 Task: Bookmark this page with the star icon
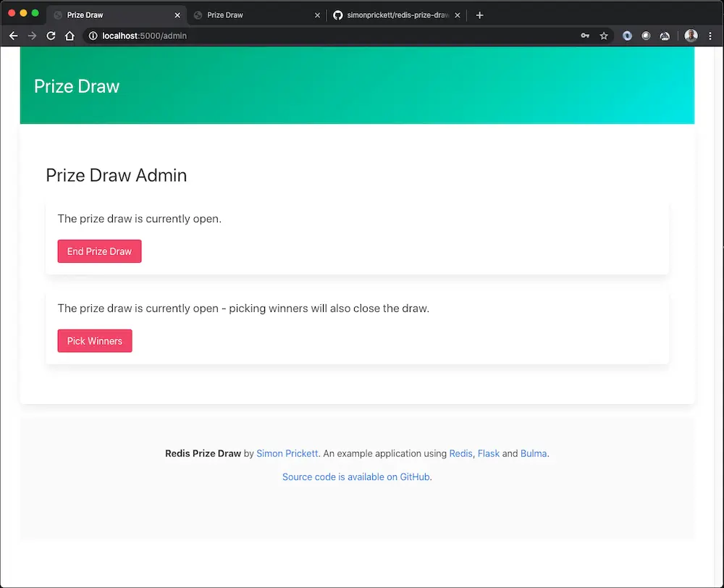coord(604,35)
